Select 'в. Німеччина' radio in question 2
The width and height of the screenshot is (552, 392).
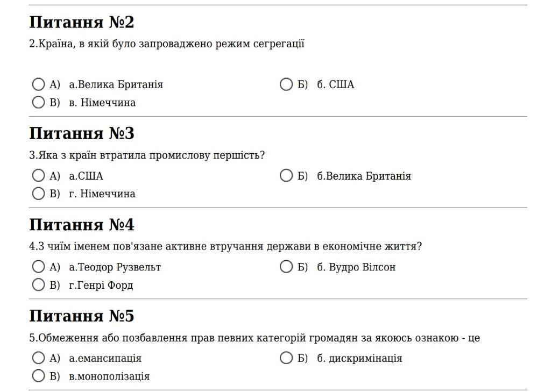[38, 102]
